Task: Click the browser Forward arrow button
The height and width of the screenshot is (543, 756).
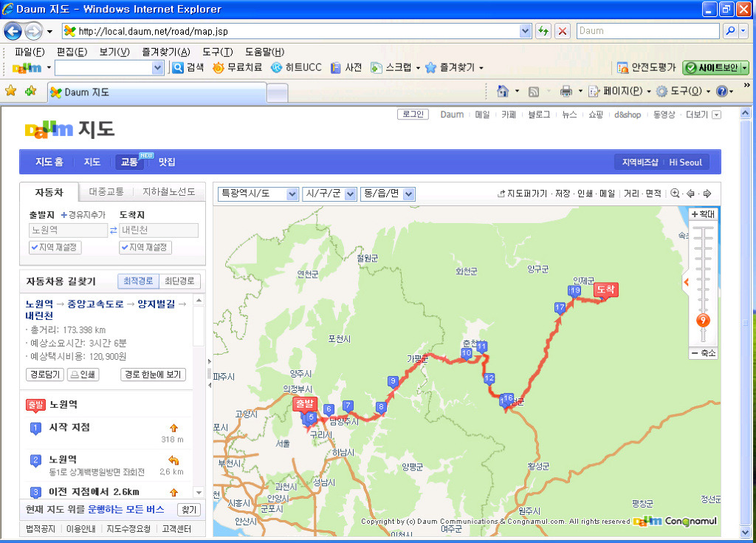Action: 33,31
